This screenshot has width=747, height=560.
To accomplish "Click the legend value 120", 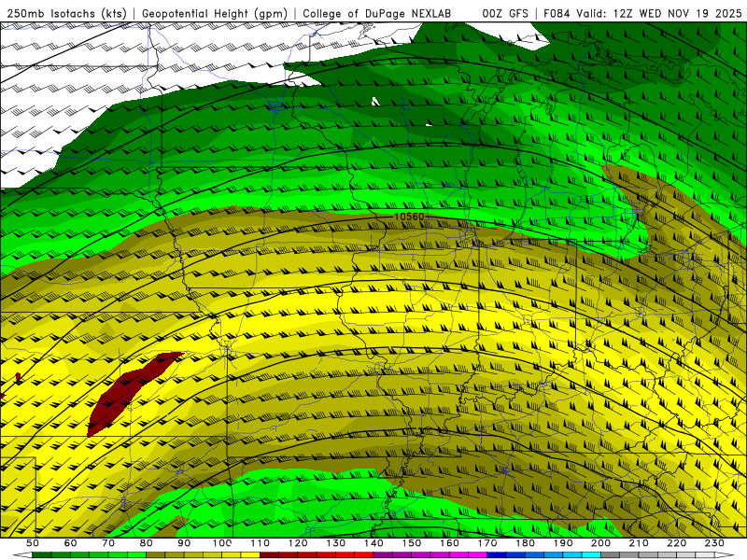I will coord(298,543).
